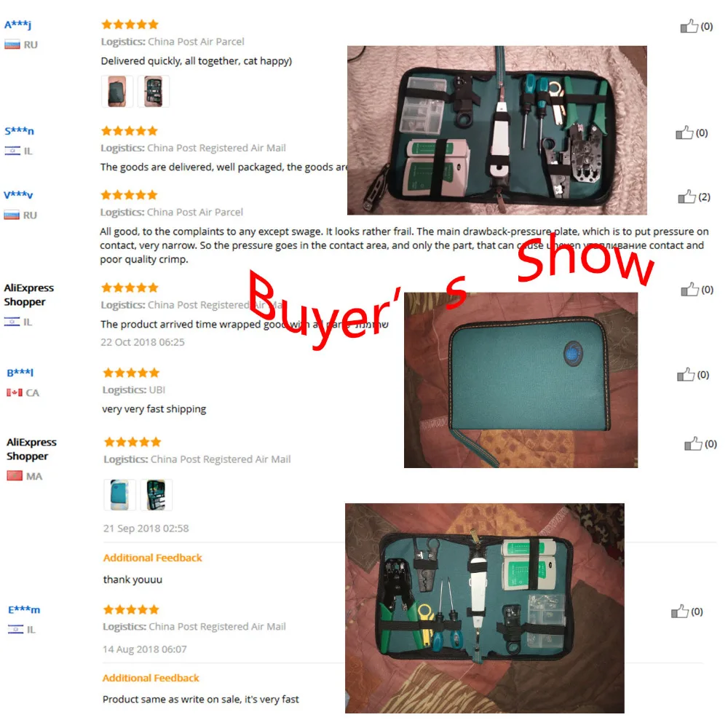
Task: Open the A***j reviewer profile link
Action: [x=17, y=25]
